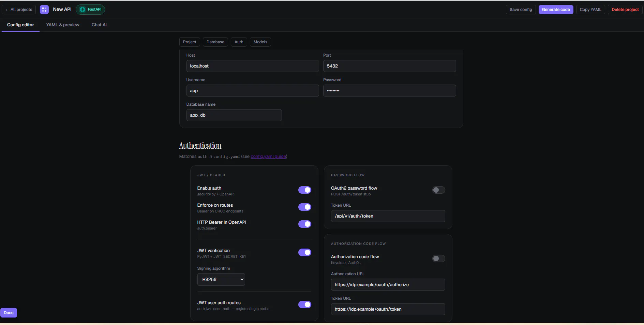Toggle Enforce on routes switch

click(305, 207)
